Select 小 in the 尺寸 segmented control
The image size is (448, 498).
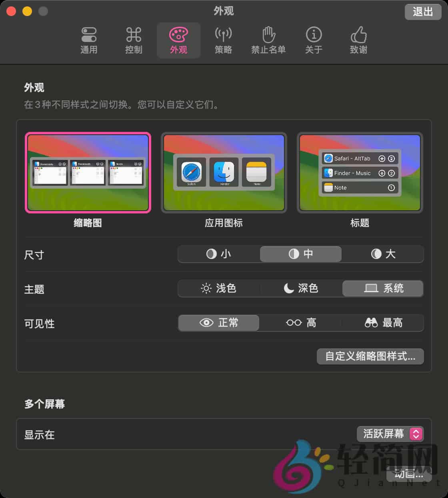pos(218,254)
